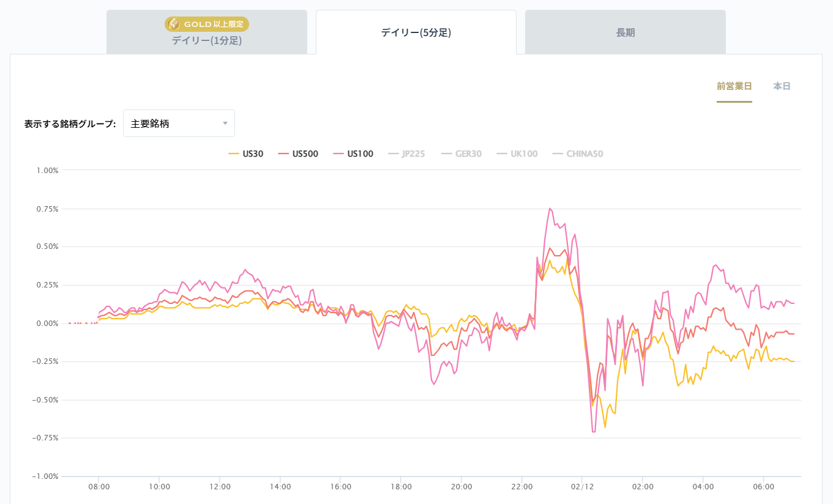Switch to 本日 chart data

point(782,86)
